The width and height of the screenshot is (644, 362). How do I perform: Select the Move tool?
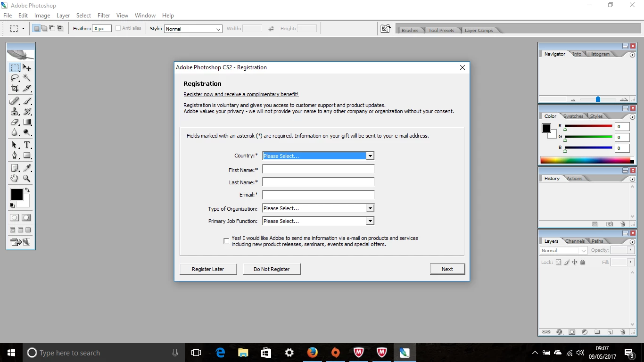tap(27, 68)
